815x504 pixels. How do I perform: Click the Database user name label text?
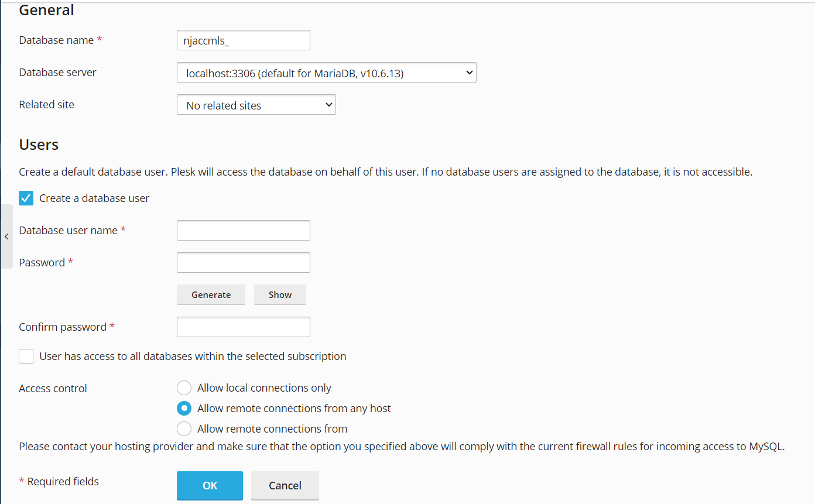68,231
